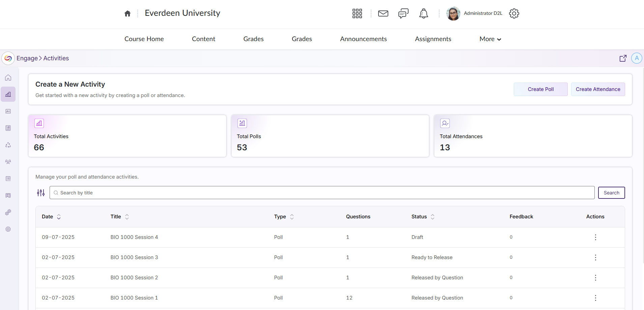This screenshot has width=644, height=310.
Task: Click the Administrator D2L profile avatar
Action: pos(453,13)
